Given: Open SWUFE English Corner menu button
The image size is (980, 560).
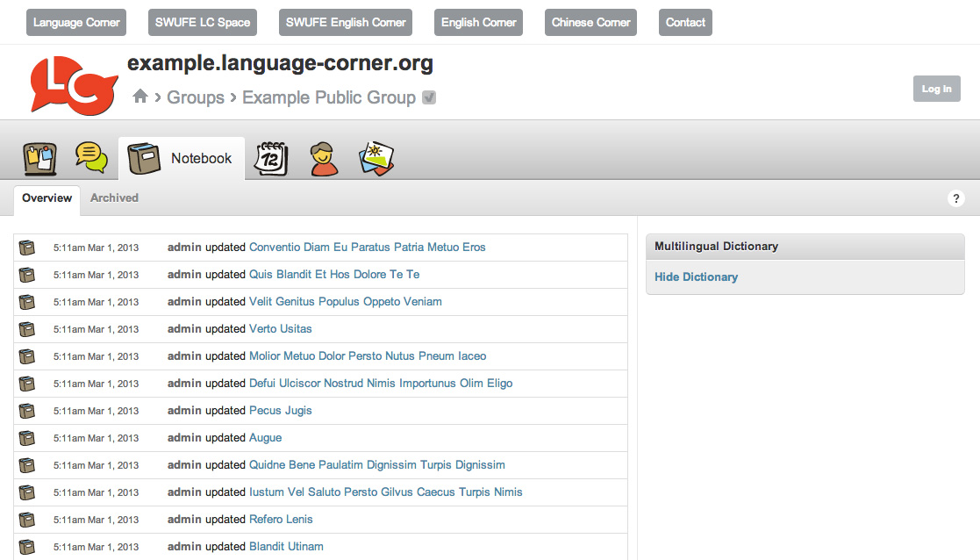Looking at the screenshot, I should (346, 23).
